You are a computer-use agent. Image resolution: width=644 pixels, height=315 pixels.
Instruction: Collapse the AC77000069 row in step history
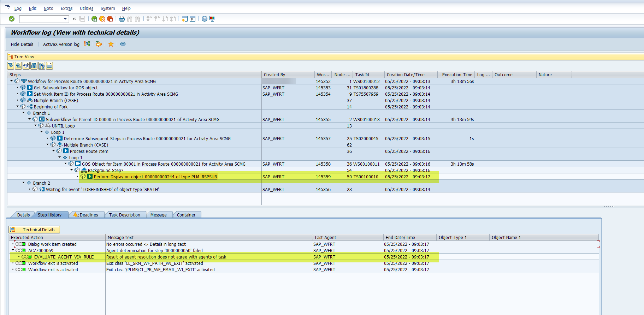13,250
